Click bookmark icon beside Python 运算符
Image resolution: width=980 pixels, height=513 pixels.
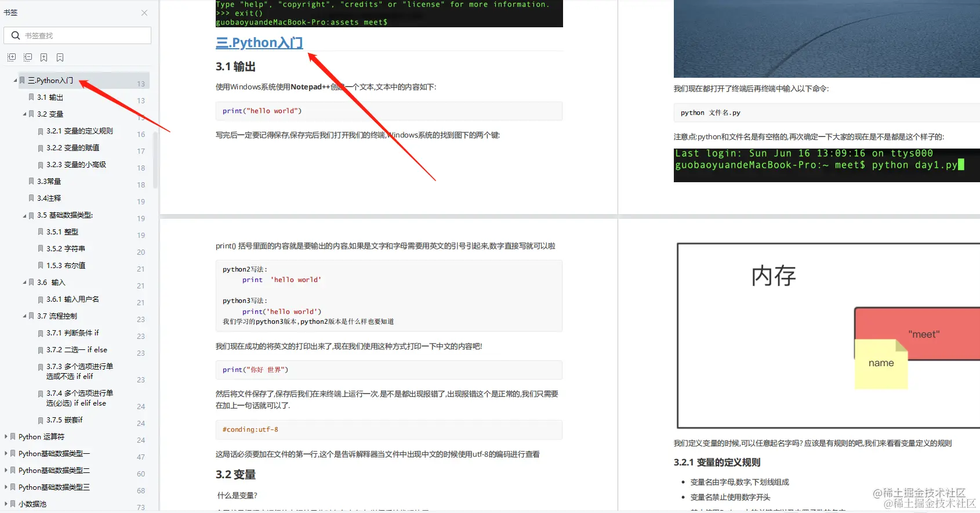click(x=13, y=437)
